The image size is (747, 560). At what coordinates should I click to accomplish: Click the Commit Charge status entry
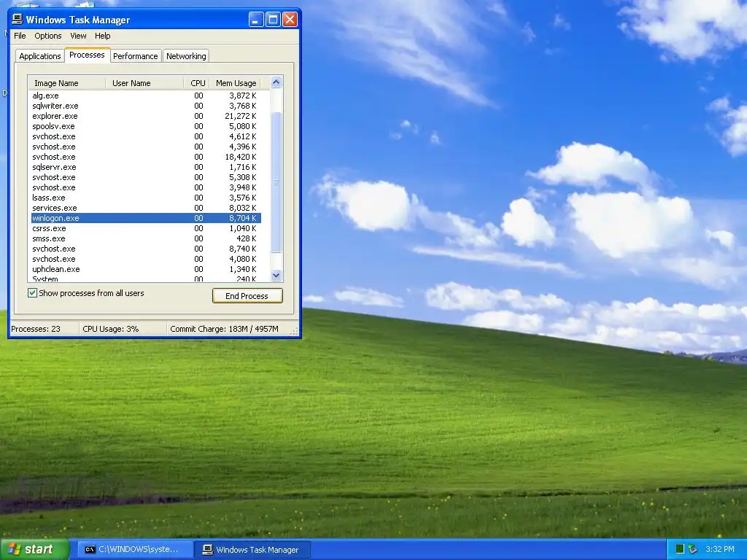tap(224, 329)
